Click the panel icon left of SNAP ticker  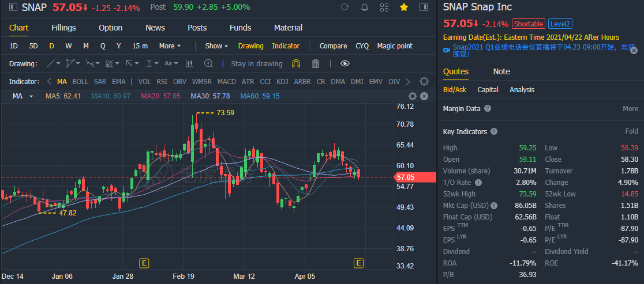point(13,7)
